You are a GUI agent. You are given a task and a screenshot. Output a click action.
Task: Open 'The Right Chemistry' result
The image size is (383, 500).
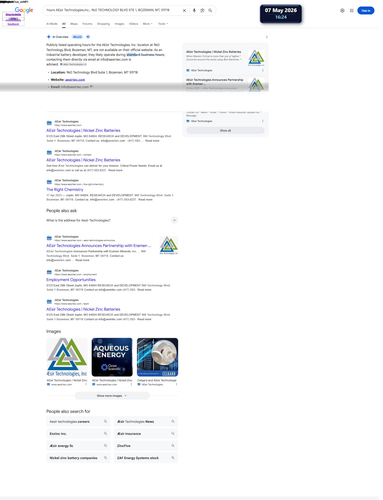click(x=65, y=189)
